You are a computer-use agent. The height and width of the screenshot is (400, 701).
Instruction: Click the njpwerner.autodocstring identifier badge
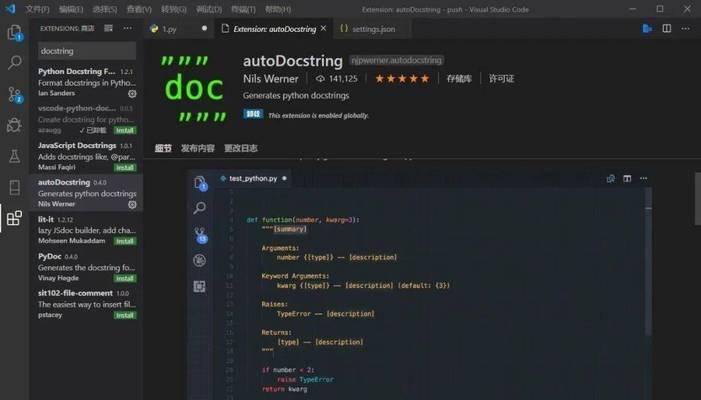397,60
